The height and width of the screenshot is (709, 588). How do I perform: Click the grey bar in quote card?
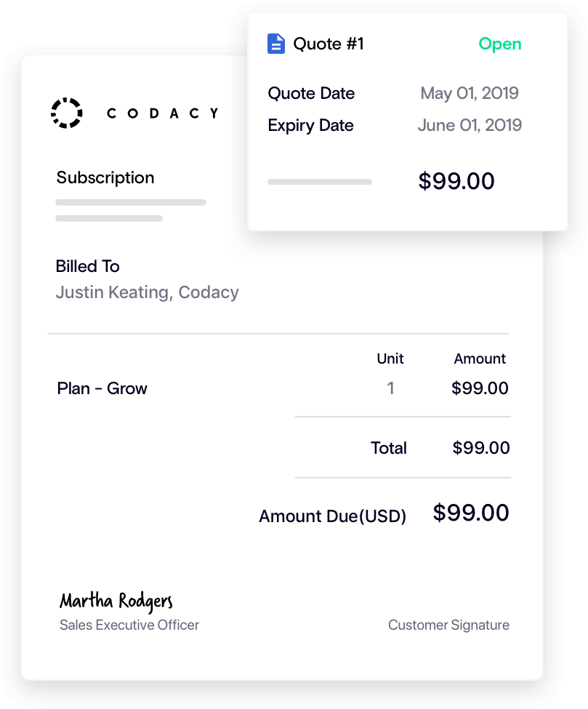(x=320, y=182)
